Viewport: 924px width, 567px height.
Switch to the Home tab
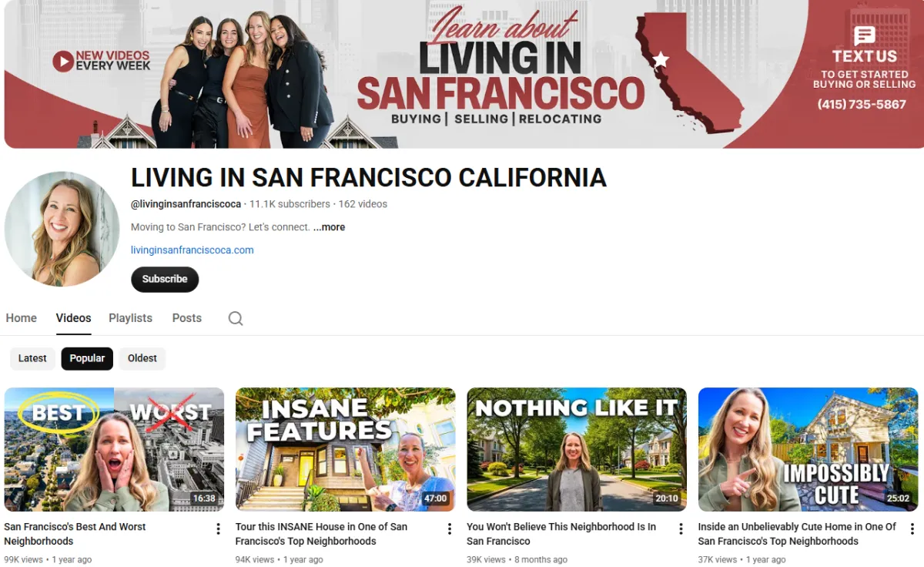tap(22, 318)
